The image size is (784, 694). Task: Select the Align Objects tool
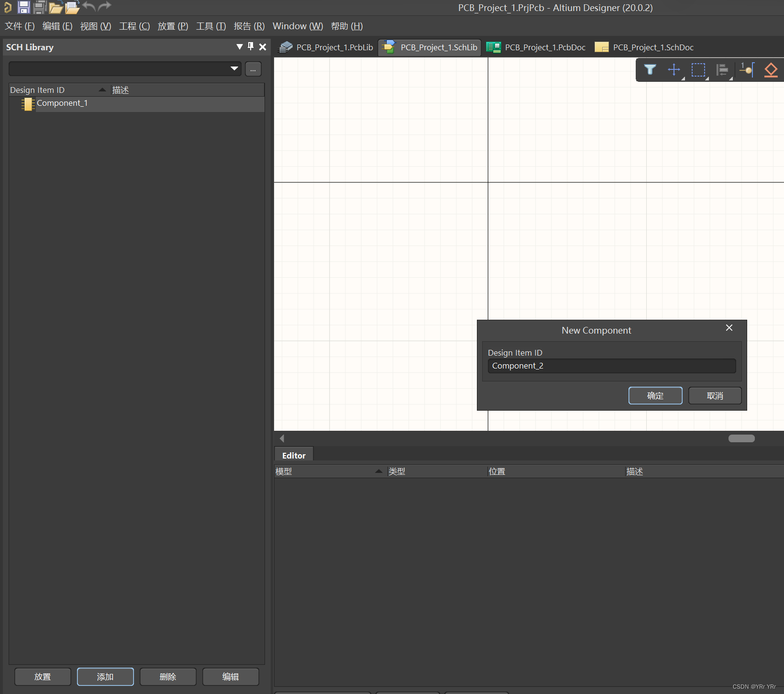click(x=722, y=70)
